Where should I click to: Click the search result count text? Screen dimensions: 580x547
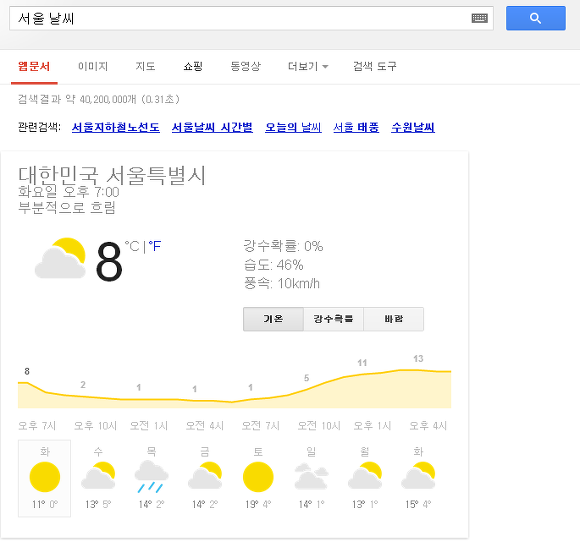(99, 99)
